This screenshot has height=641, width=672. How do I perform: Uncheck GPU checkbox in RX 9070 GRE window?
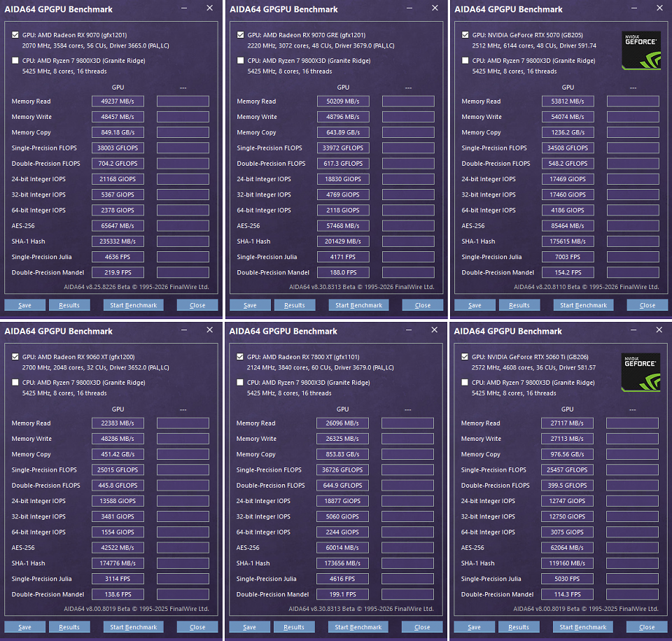pos(240,35)
